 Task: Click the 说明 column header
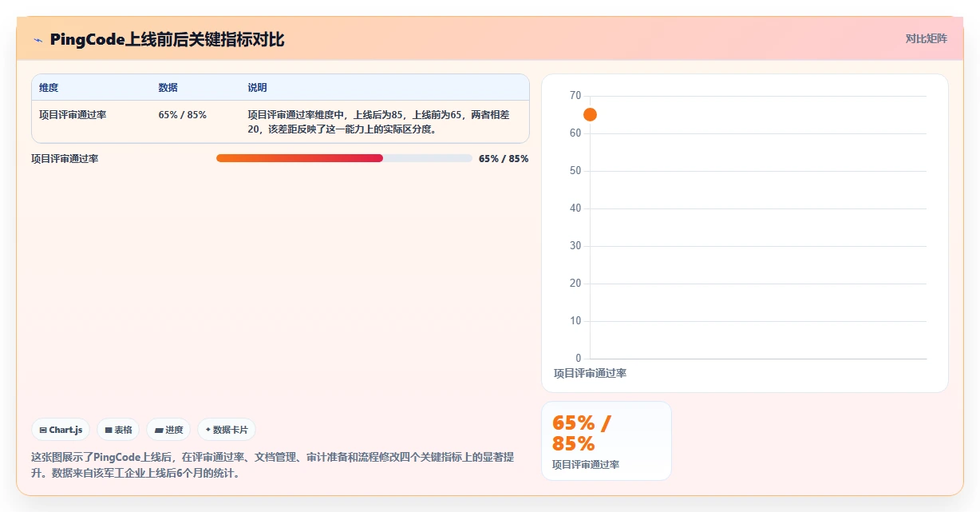point(258,88)
